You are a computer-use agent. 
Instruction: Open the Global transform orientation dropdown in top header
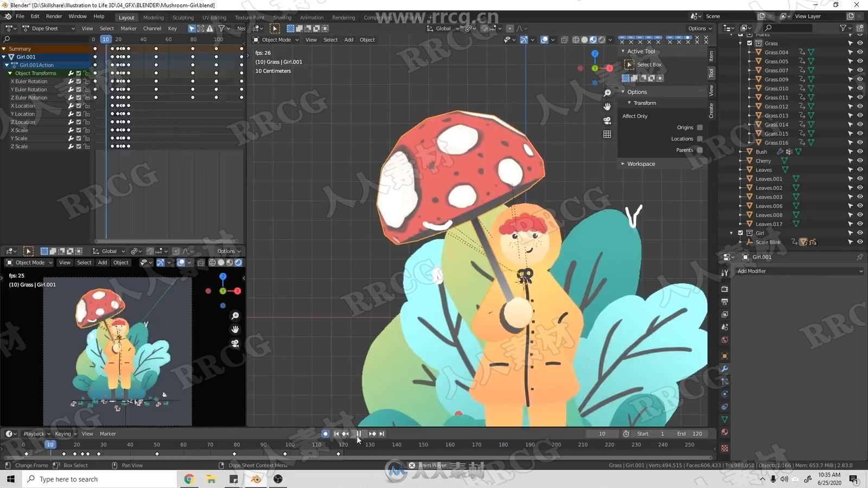click(444, 28)
